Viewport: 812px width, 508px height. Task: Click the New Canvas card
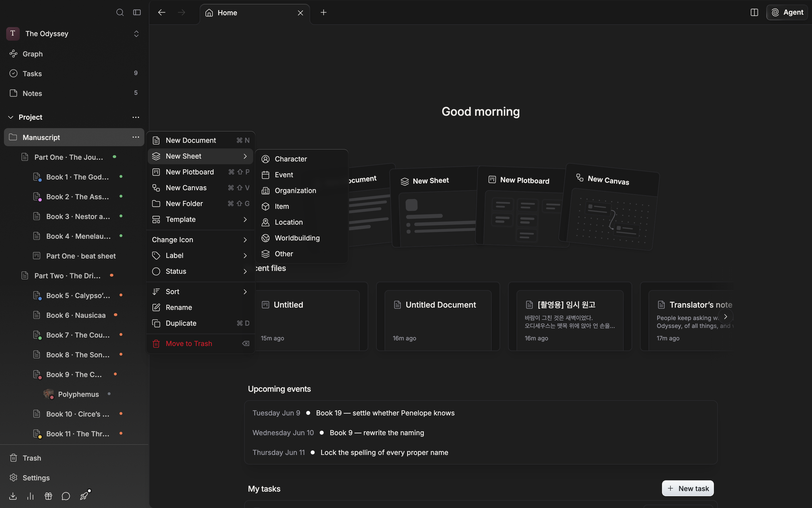coord(609,207)
